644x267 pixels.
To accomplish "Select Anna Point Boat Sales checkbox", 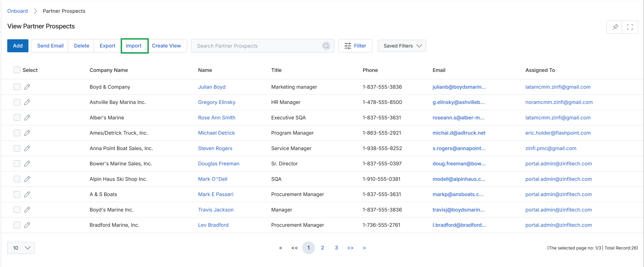I will [17, 148].
